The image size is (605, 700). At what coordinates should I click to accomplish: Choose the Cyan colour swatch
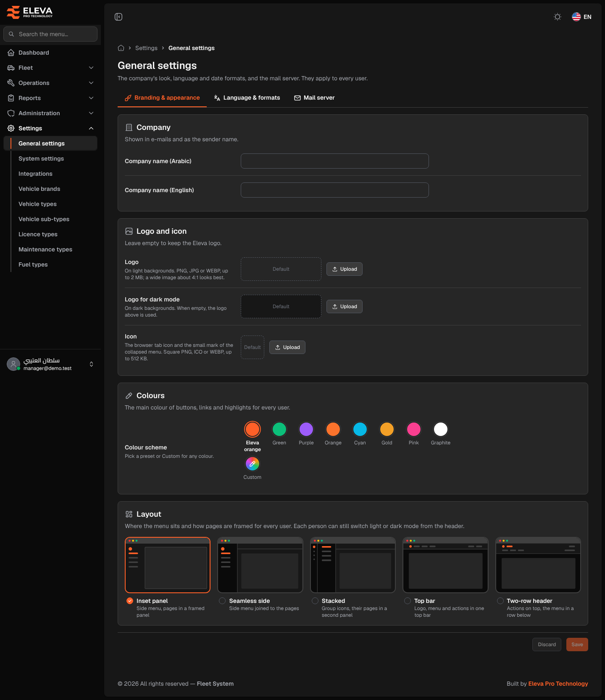click(x=360, y=429)
